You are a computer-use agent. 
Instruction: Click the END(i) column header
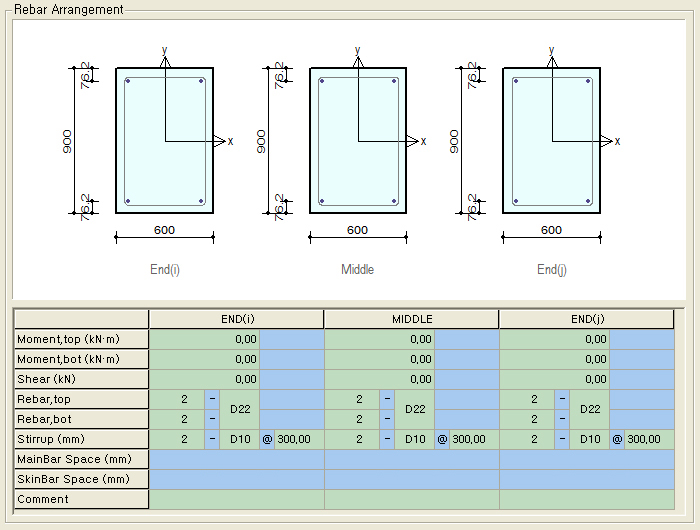click(x=237, y=319)
